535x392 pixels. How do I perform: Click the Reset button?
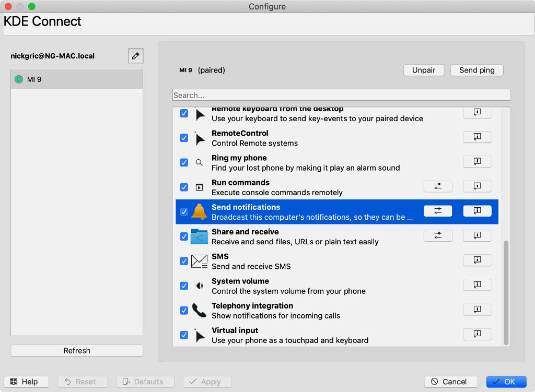pyautogui.click(x=83, y=382)
